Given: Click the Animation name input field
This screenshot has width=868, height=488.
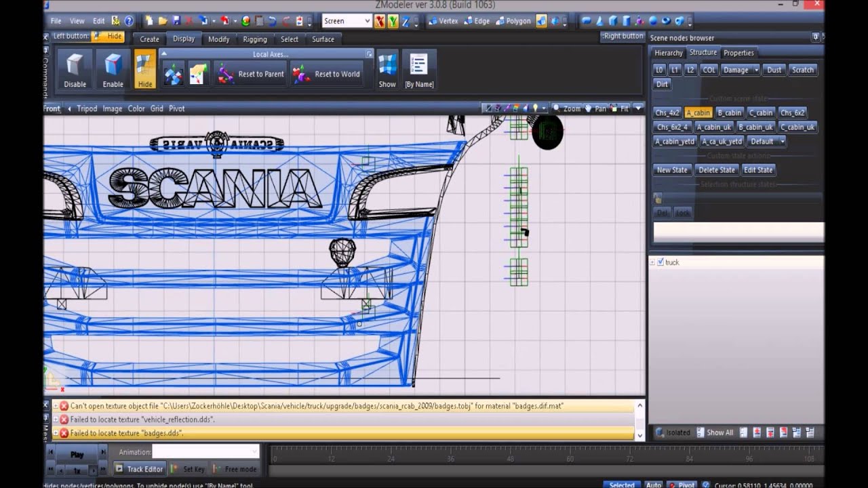Looking at the screenshot, I should point(205,452).
